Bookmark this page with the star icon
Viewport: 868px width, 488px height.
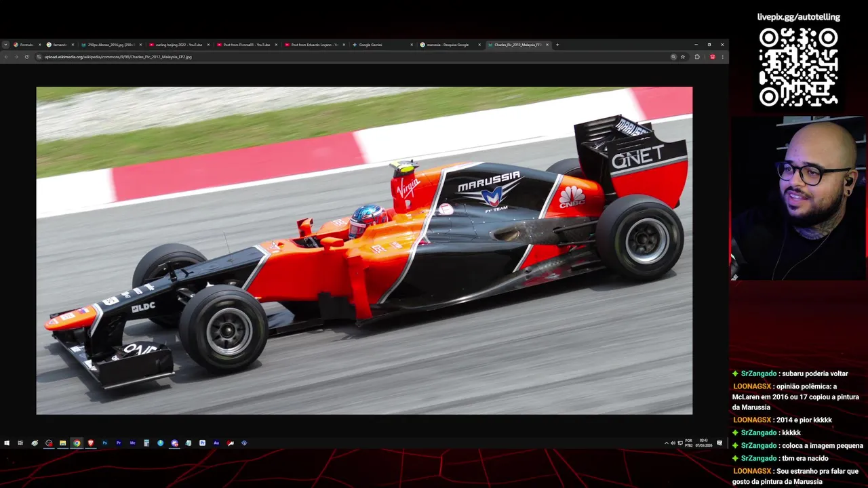683,57
